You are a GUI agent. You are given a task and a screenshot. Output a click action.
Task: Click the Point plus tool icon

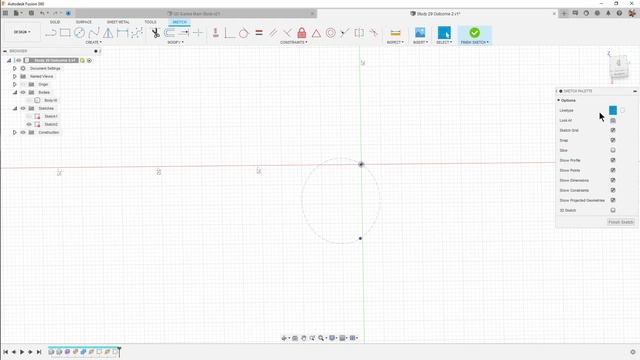(198, 33)
